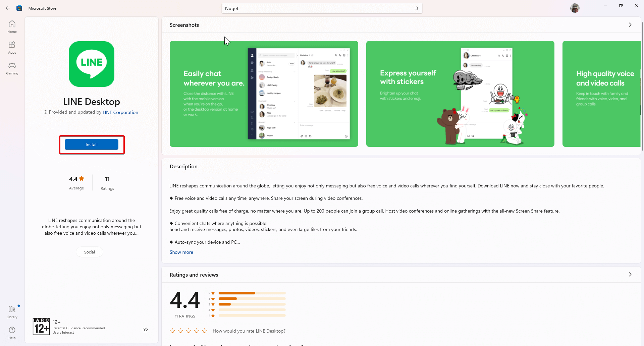Show more of the description
The image size is (644, 346).
click(x=181, y=252)
